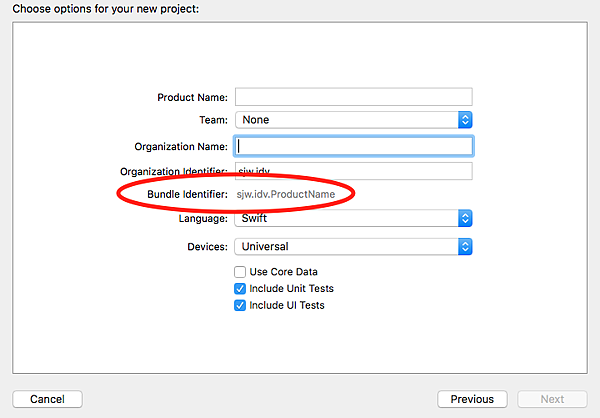Click the blue arrows on Devices selector
The height and width of the screenshot is (418, 600).
click(x=465, y=245)
